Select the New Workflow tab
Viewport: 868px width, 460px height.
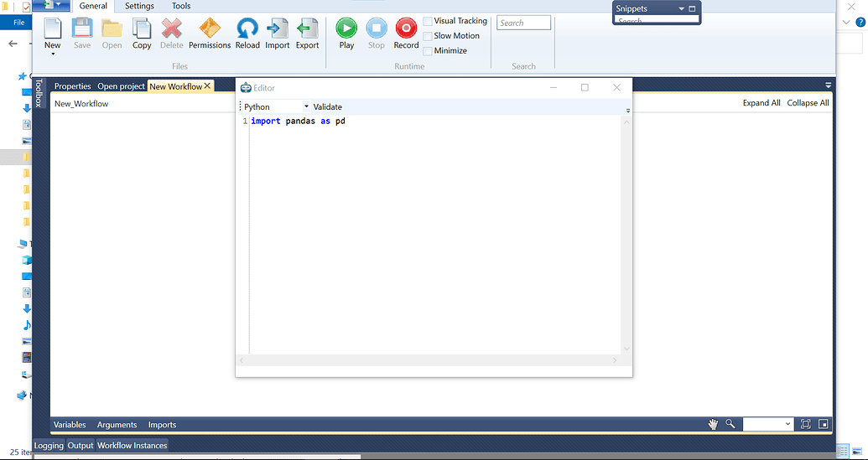click(176, 86)
